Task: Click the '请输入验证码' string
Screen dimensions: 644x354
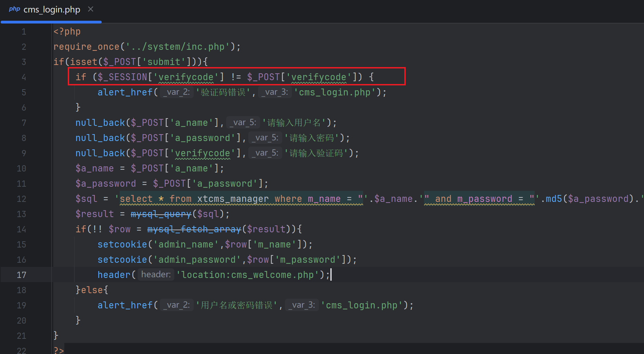Action: [316, 153]
